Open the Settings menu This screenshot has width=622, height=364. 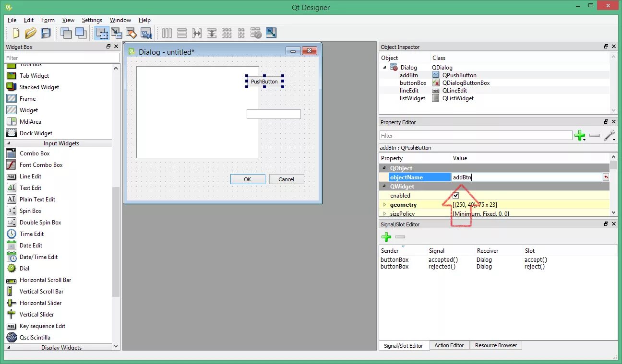point(92,20)
